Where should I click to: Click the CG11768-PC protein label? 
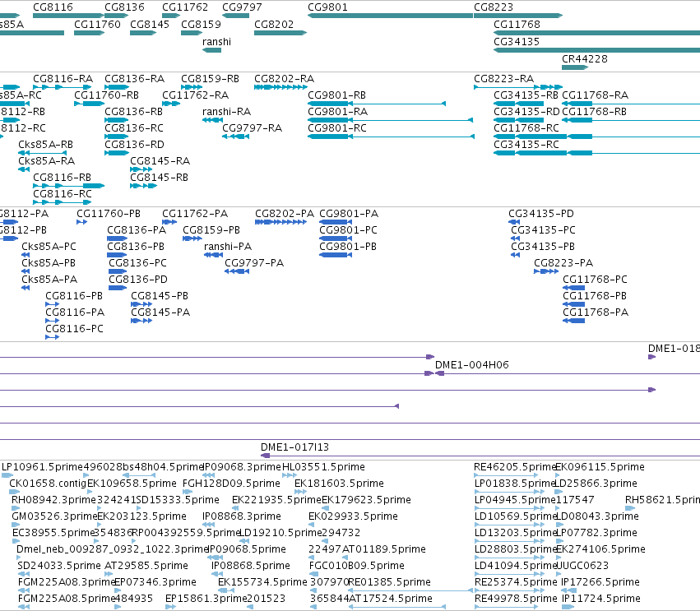pyautogui.click(x=595, y=280)
